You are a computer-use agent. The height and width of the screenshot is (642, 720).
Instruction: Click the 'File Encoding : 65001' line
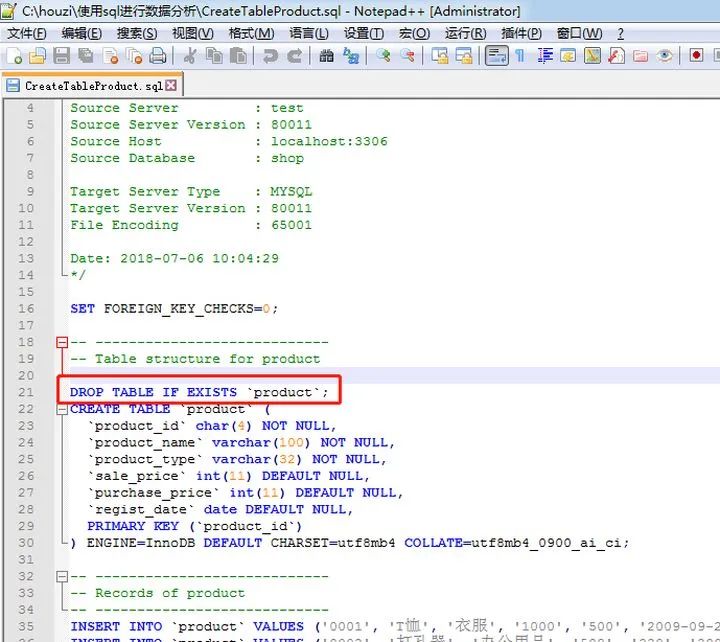[191, 225]
